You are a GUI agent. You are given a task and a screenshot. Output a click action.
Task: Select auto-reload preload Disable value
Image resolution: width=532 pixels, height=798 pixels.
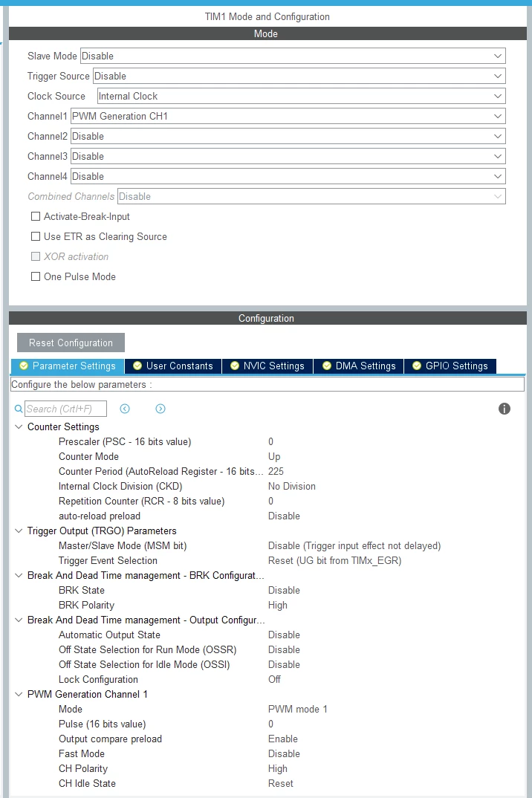284,516
